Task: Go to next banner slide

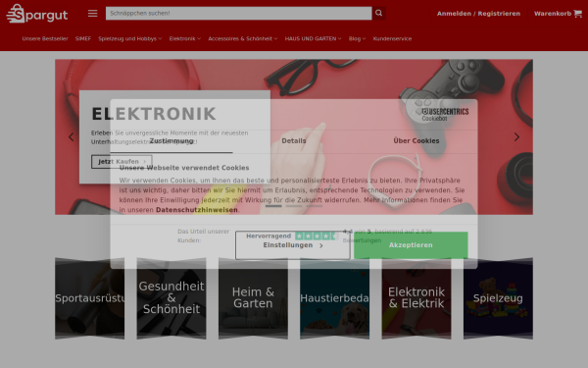Action: pyautogui.click(x=516, y=137)
